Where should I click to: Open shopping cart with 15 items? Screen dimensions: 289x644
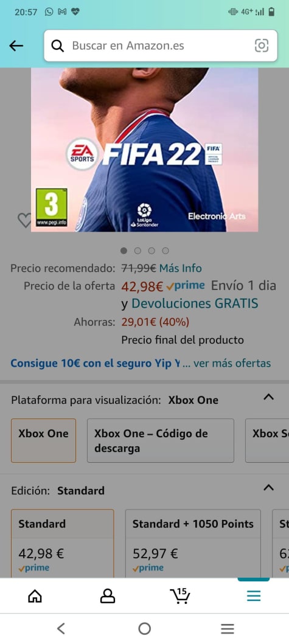point(180,595)
